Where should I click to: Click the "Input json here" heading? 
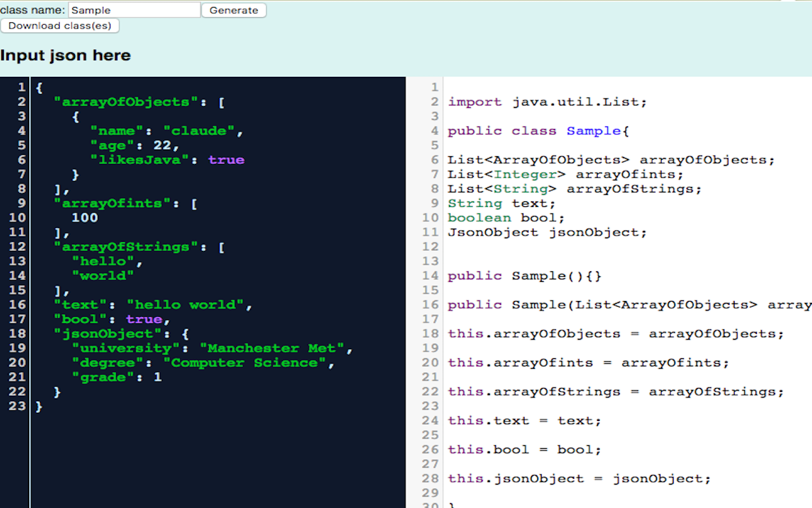click(65, 55)
